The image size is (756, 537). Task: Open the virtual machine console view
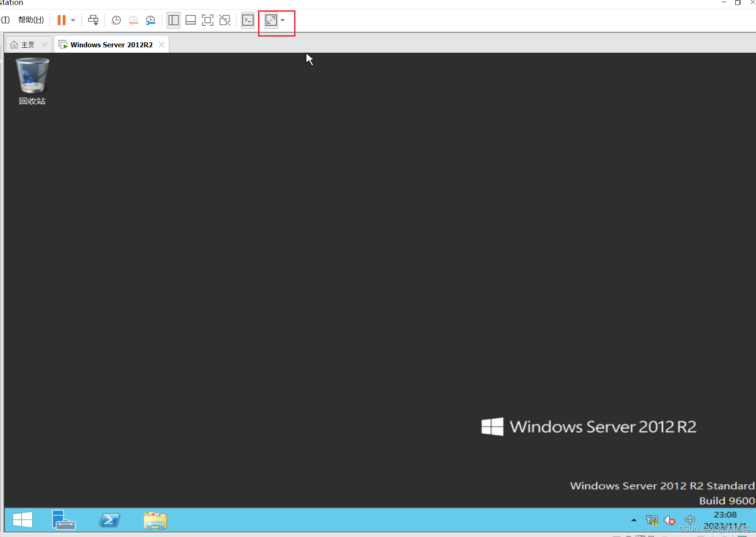tap(248, 20)
